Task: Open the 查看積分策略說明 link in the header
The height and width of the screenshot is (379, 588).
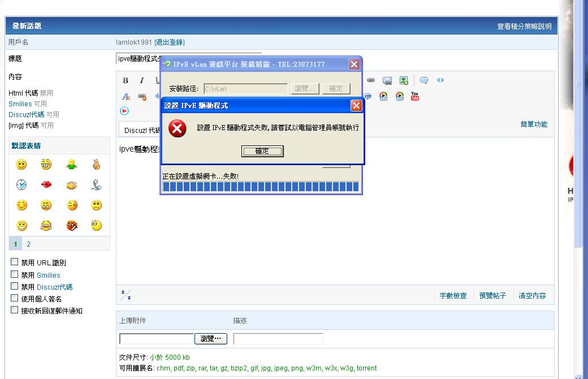Action: click(x=524, y=26)
